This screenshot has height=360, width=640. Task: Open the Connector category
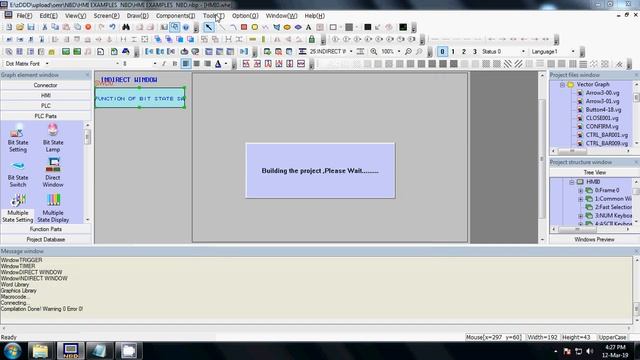(46, 85)
